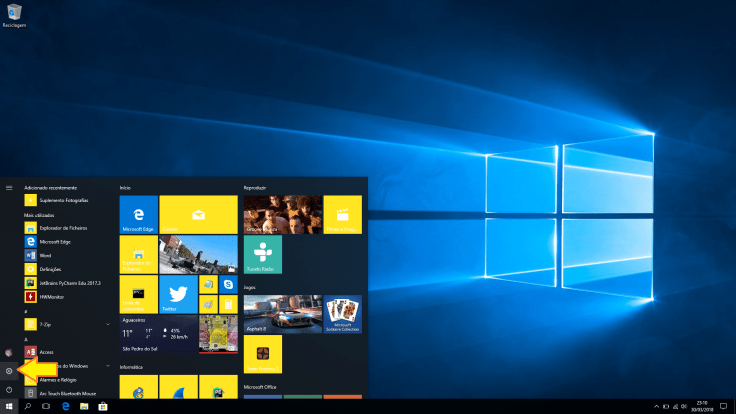The width and height of the screenshot is (736, 414).
Task: Click the Windows Start button on taskbar
Action: pyautogui.click(x=9, y=406)
